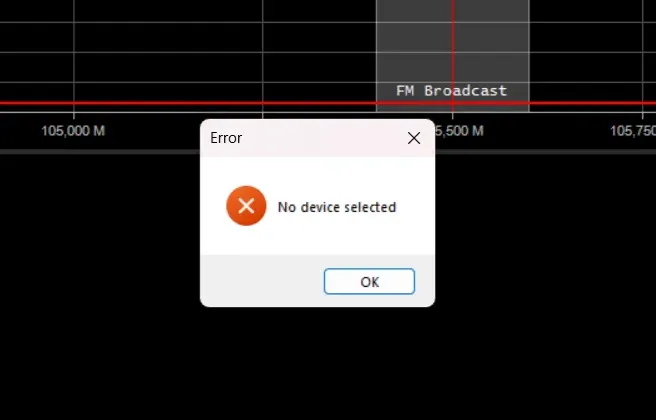Click the "Error" dialog title text
This screenshot has height=420, width=656.
[x=226, y=138]
